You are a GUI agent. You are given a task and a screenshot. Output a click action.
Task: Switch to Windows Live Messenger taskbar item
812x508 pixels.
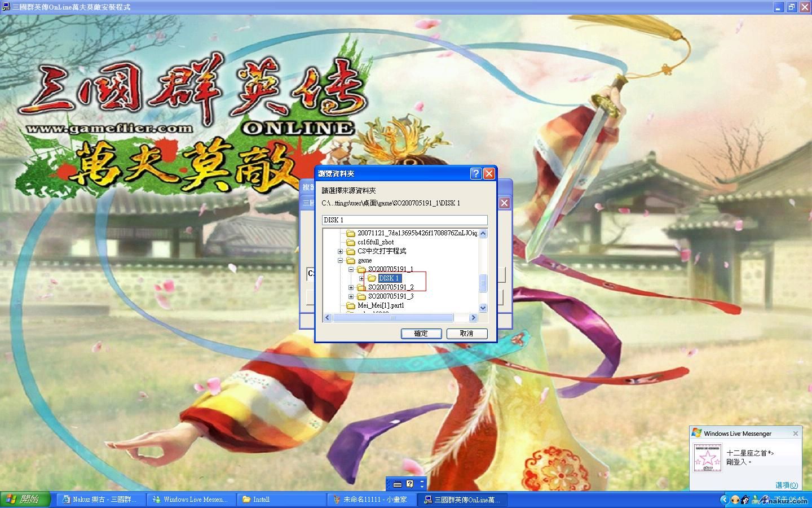click(x=192, y=500)
